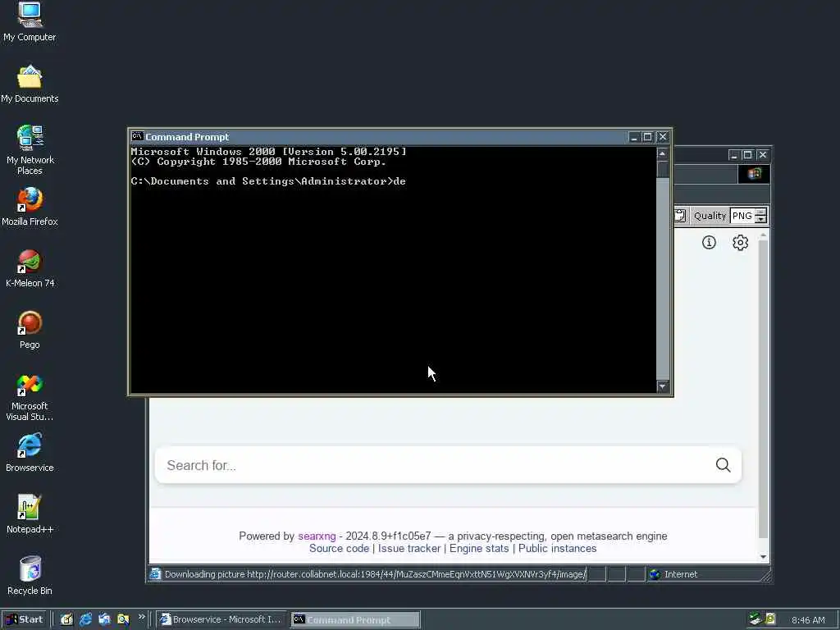Click the Internet zone icon in status bar
The width and height of the screenshot is (840, 630).
655,574
